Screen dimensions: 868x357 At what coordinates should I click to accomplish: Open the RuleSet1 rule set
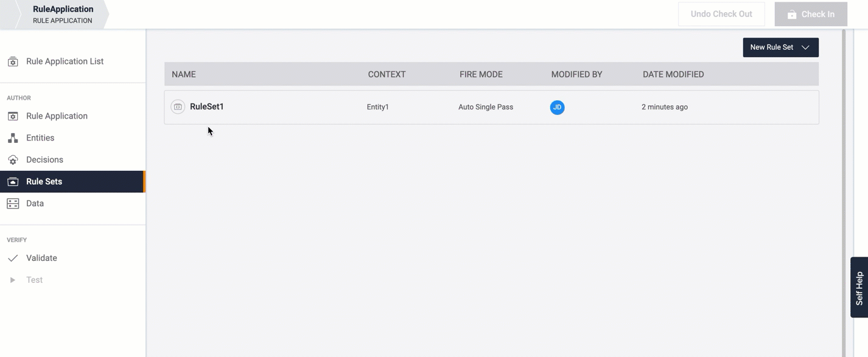[207, 106]
